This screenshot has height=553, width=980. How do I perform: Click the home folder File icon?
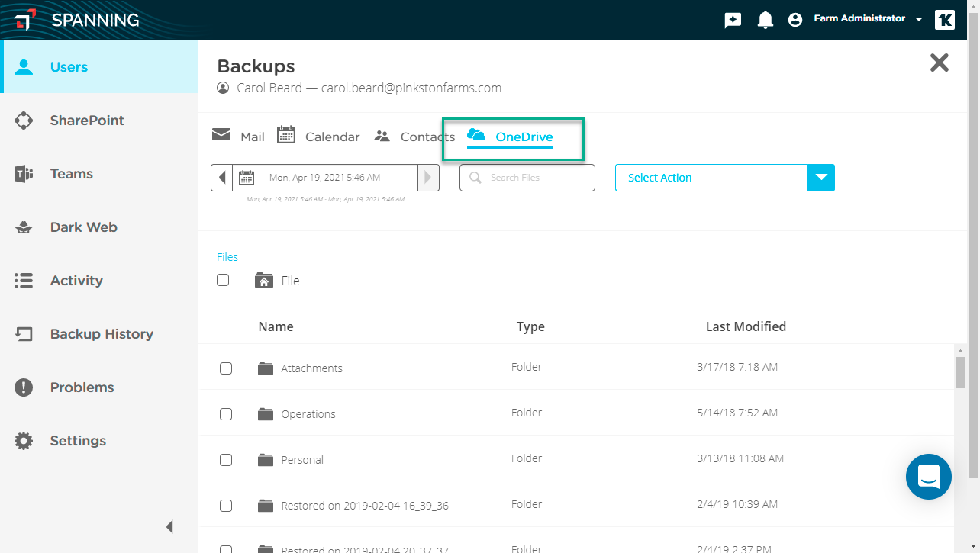click(x=264, y=280)
